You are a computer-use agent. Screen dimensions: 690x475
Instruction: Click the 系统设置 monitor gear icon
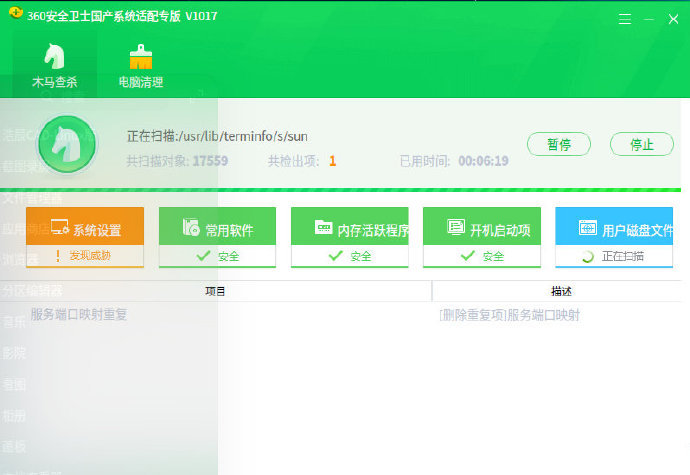tap(59, 227)
